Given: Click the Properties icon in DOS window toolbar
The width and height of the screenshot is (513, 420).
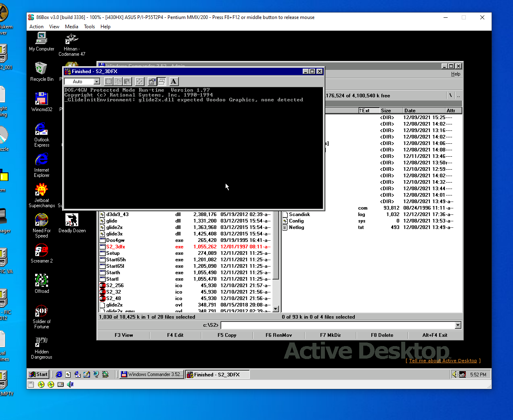Looking at the screenshot, I should coord(152,81).
